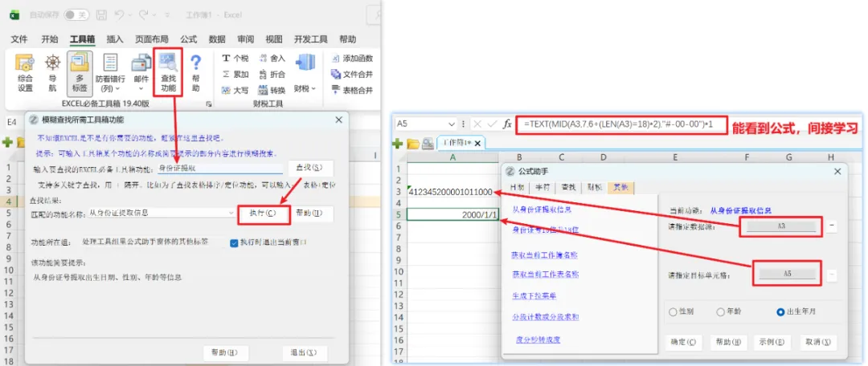Open the Name Box dropdown arrow beside A5
This screenshot has height=366, width=868.
pyautogui.click(x=452, y=124)
